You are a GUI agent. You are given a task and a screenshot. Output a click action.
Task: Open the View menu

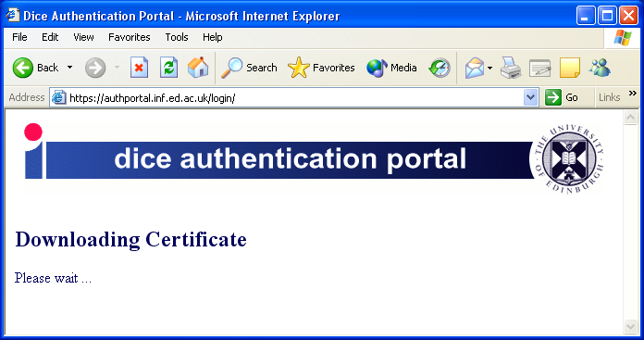[x=83, y=37]
